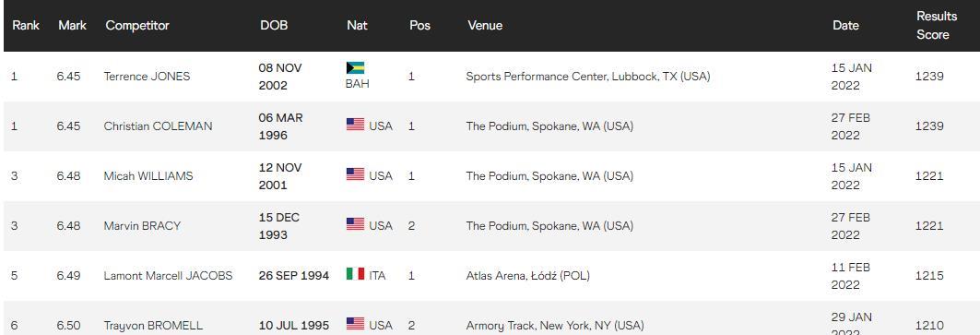980x335 pixels.
Task: Sort by the Rank column header
Action: point(26,26)
